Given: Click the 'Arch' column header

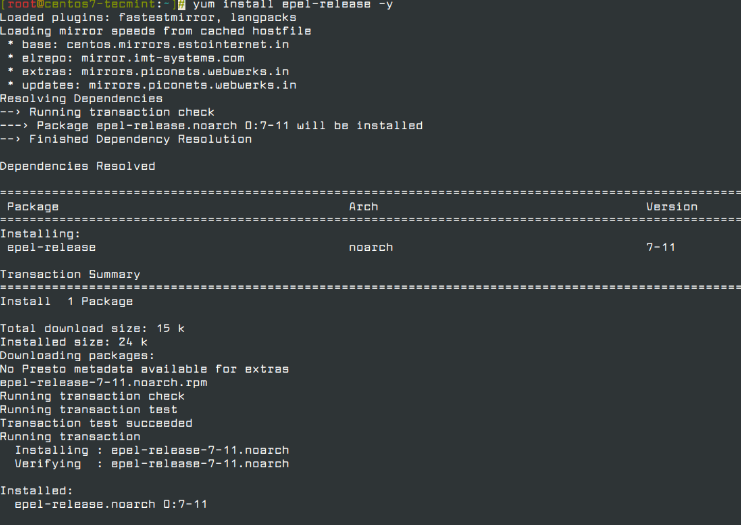Looking at the screenshot, I should (x=363, y=207).
